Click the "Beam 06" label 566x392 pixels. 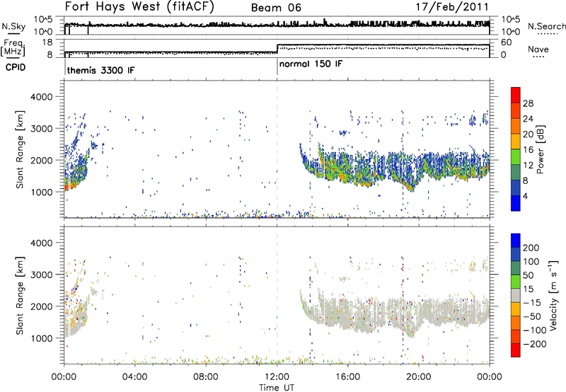pos(276,8)
